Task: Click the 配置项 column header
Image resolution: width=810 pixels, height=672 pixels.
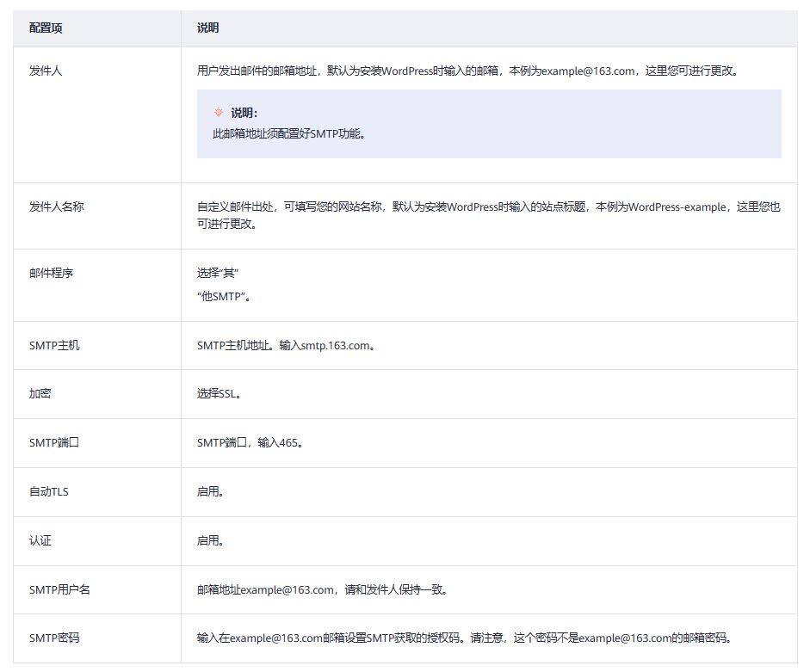Action: (46, 28)
